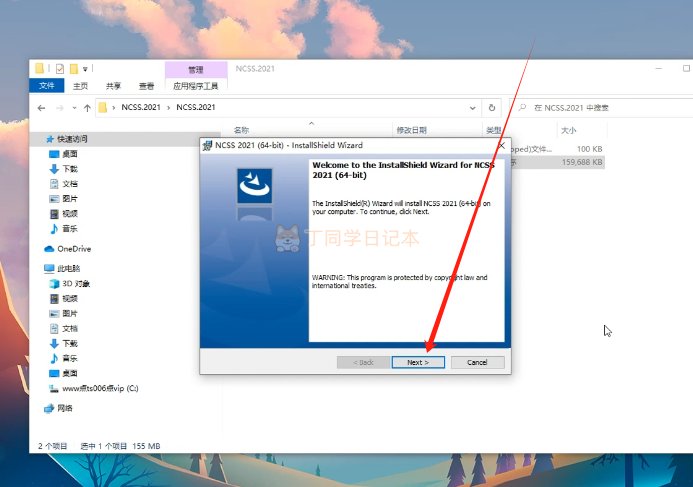Go back with Explorer back arrow
Viewport: 693px width, 487px height.
coord(42,108)
